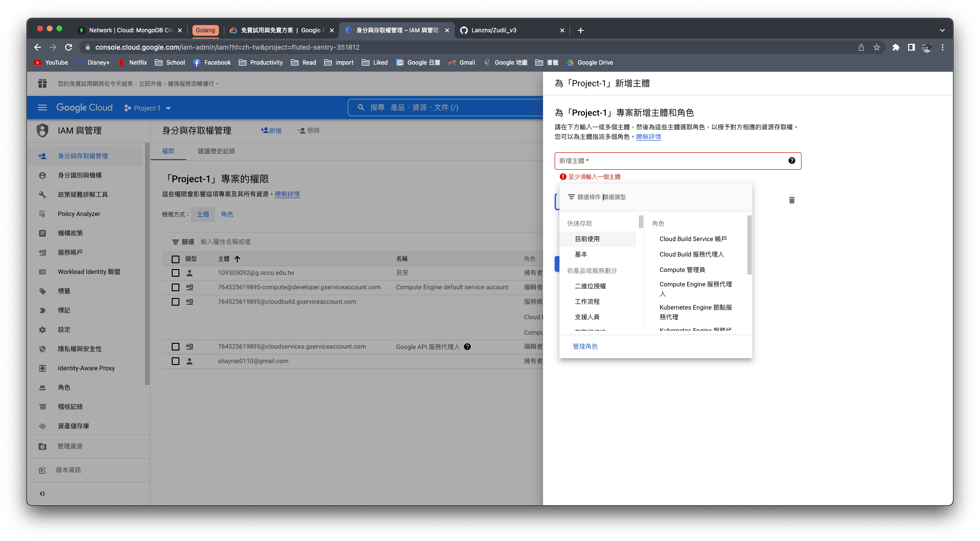Click the 政策疑難排解工具 icon

pos(42,194)
